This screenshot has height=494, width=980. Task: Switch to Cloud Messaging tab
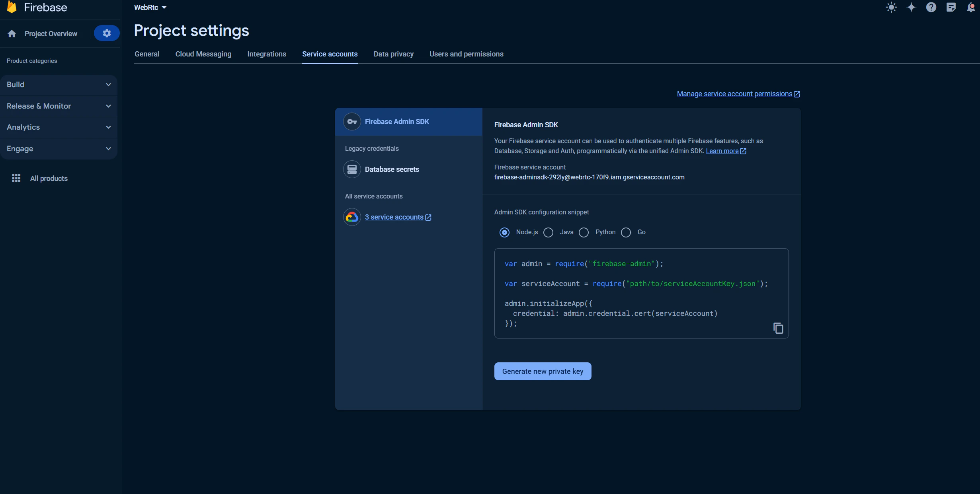click(x=203, y=54)
